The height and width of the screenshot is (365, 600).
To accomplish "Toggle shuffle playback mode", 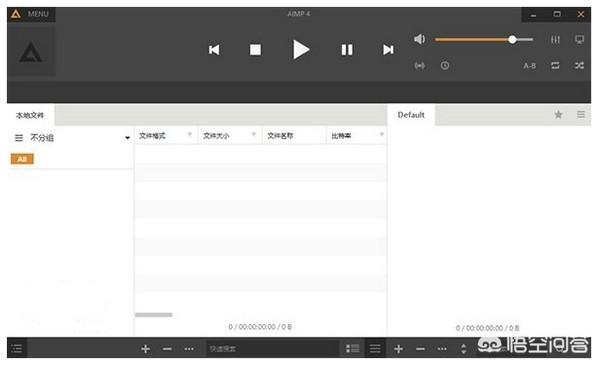I will (579, 66).
